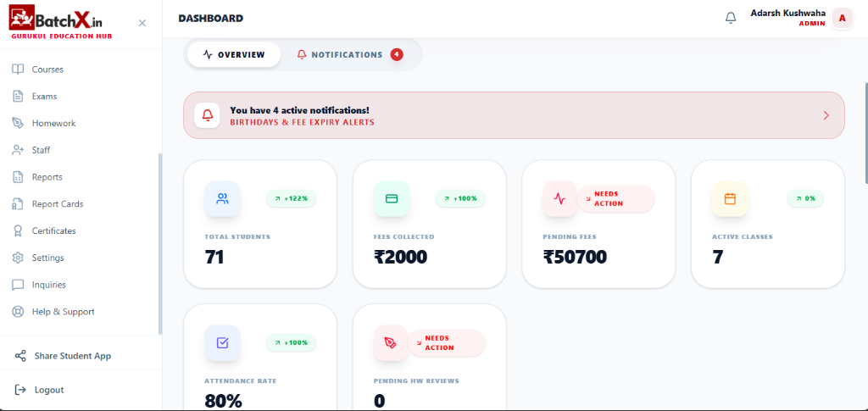Open the Certificates sidebar item
Image resolution: width=868 pixels, height=411 pixels.
tap(53, 231)
